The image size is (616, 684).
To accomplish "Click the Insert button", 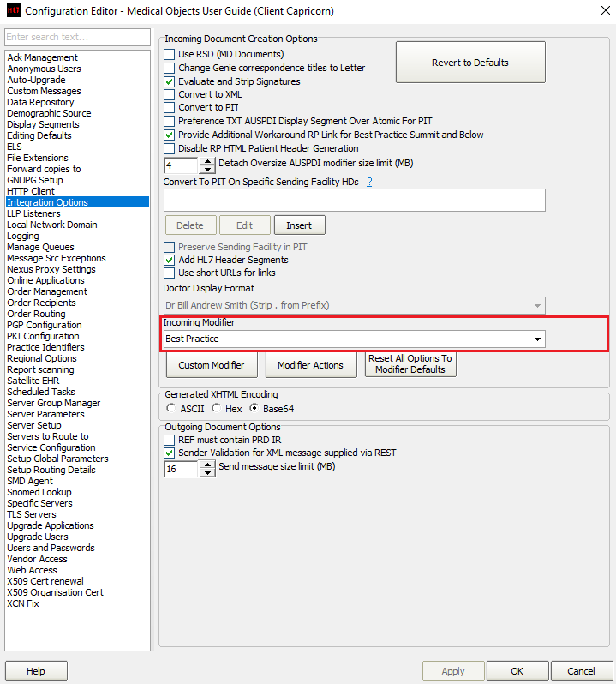I will [300, 225].
